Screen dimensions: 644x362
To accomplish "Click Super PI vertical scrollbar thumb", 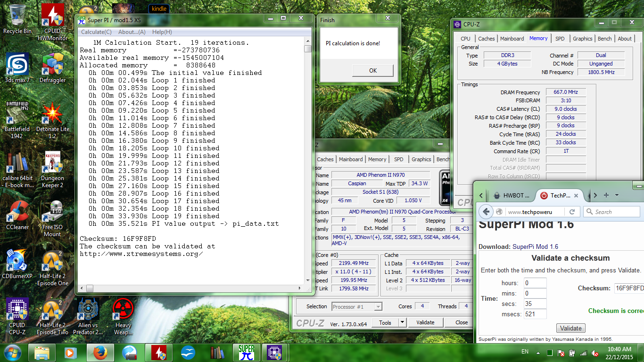I will 308,49.
